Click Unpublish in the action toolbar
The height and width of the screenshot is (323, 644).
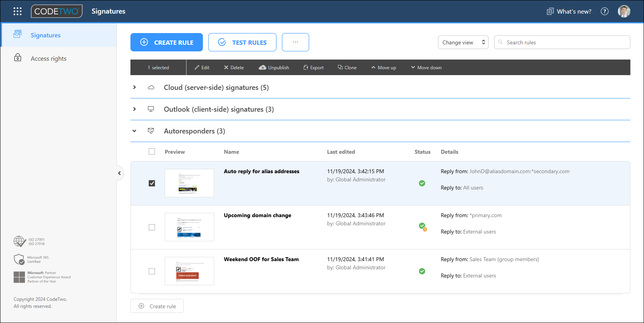(274, 67)
